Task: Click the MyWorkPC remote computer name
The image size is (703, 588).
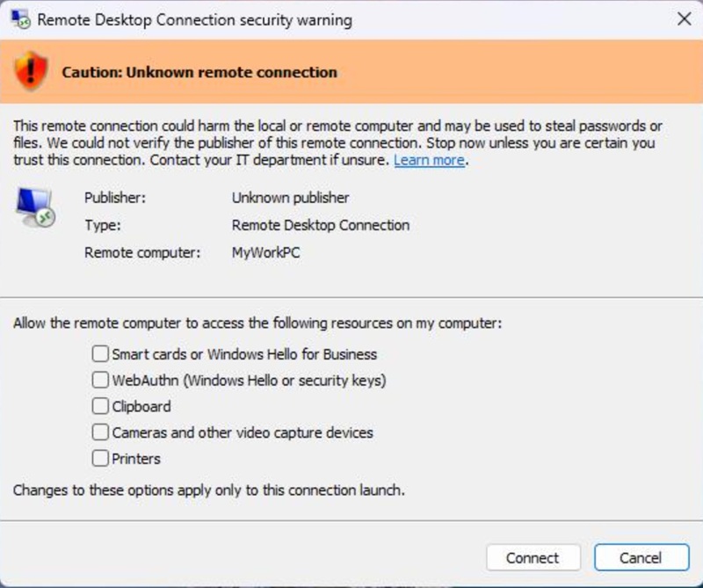Action: [x=265, y=252]
